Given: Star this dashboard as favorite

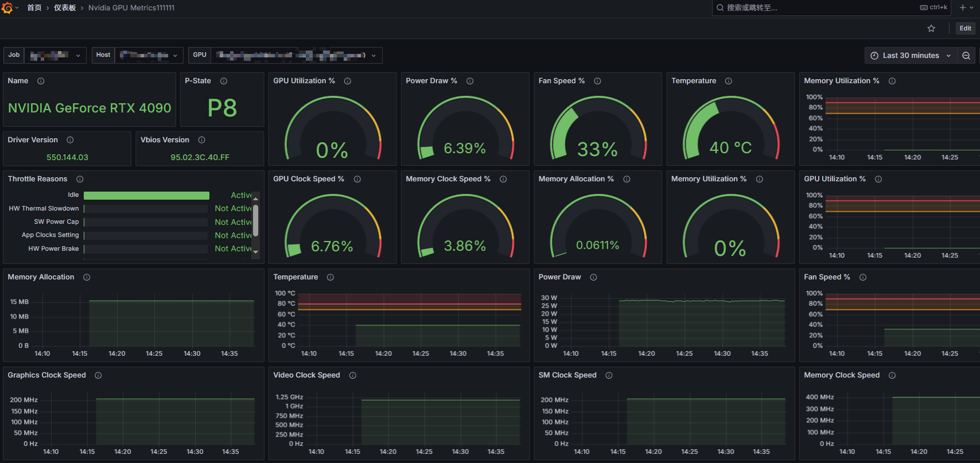Looking at the screenshot, I should (931, 28).
